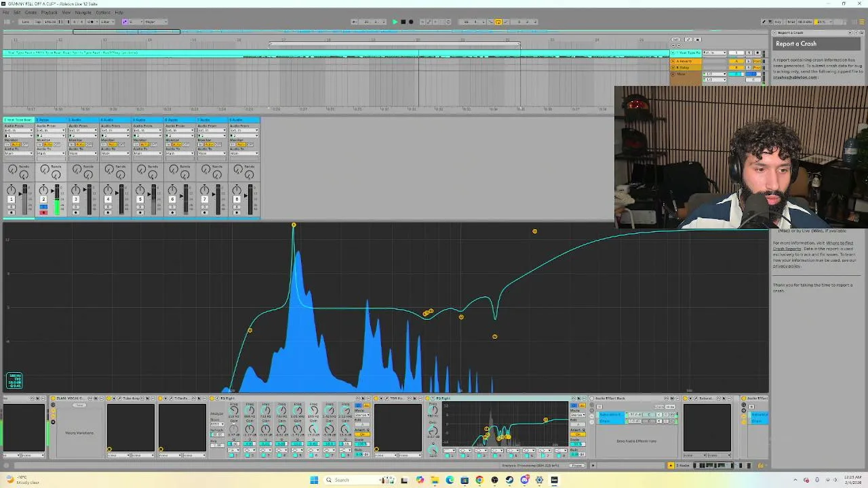Screen dimensions: 868x488
Task: Start playback with the green Play button
Action: point(395,22)
